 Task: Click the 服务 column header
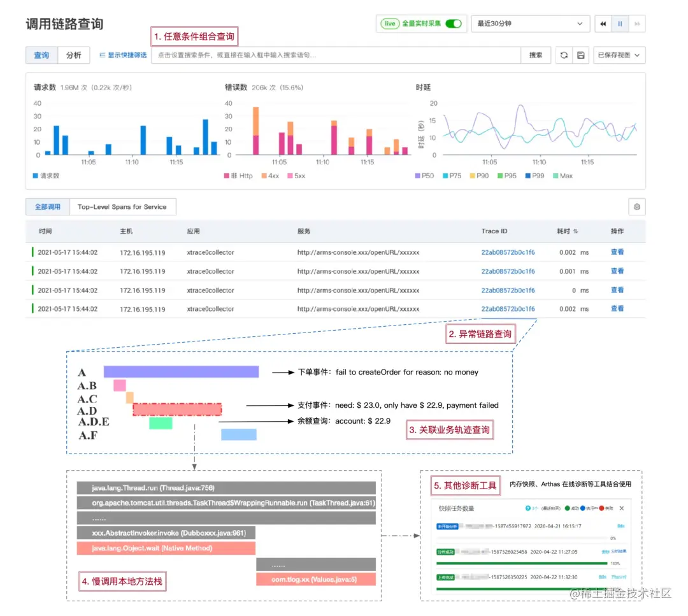tap(304, 231)
